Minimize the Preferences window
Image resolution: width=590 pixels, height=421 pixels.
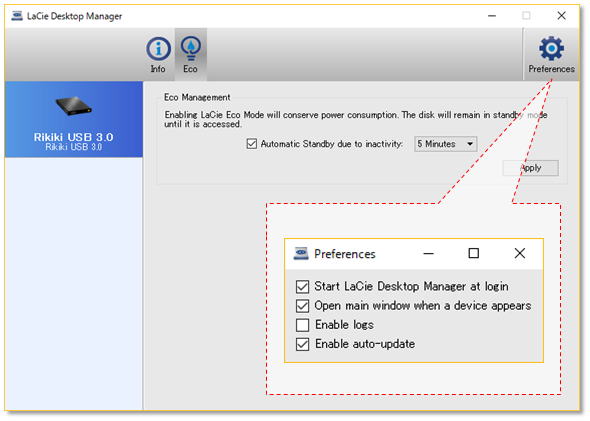click(x=428, y=253)
